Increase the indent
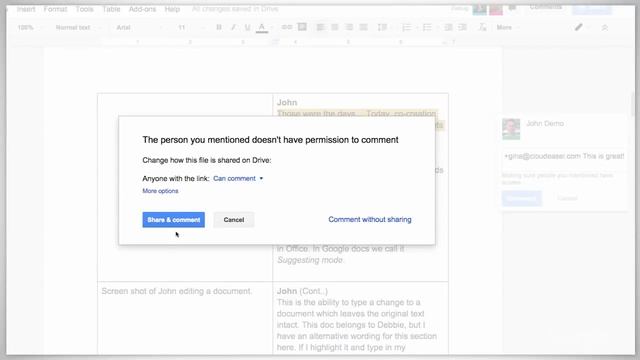The width and height of the screenshot is (640, 360). pos(462,27)
